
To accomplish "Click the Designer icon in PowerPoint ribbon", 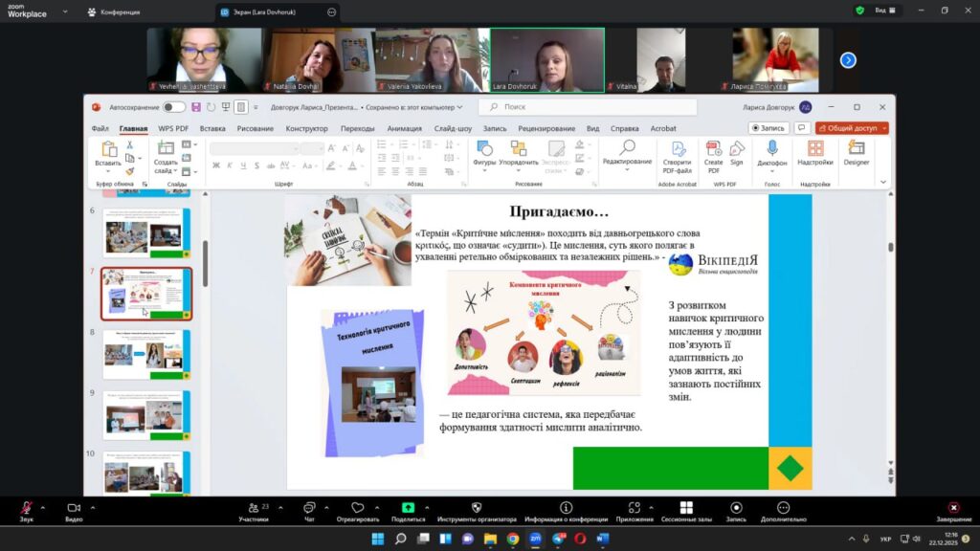I will pos(856,149).
